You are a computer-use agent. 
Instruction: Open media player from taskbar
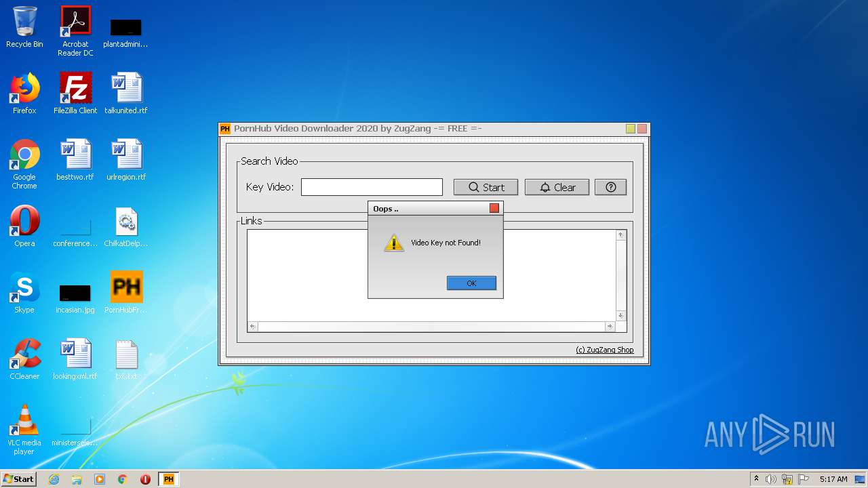pos(100,479)
